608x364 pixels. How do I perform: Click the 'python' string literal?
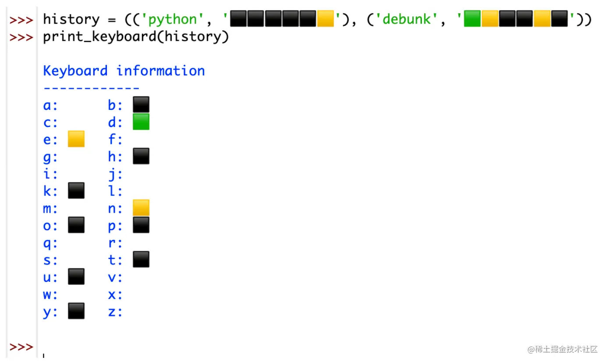[172, 20]
